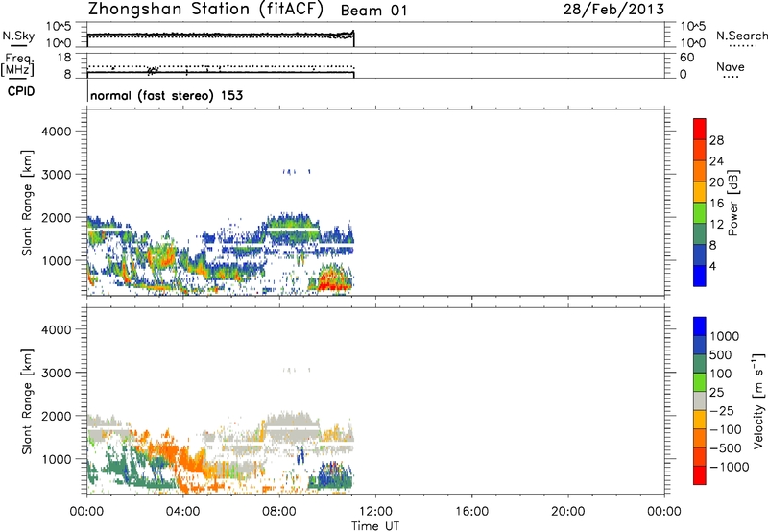Viewport: 768px width, 532px height.
Task: Pick the yellow 16–20 dB power colorbar segment
Action: pos(700,191)
